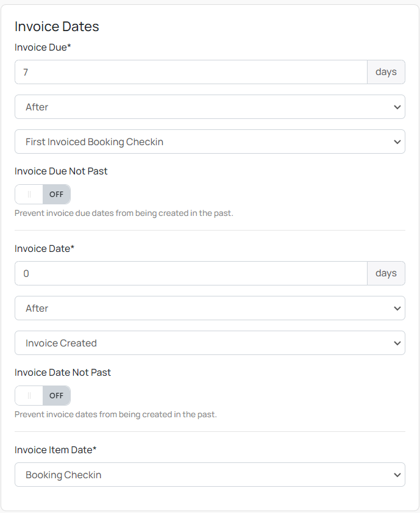Click the chevron beside First Invoiced Booking Checkin
This screenshot has height=513, width=420.
pyautogui.click(x=397, y=142)
